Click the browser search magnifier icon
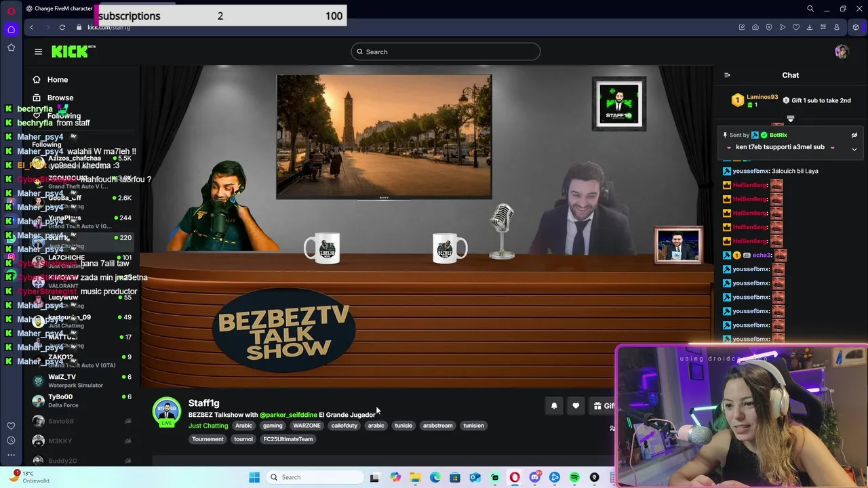Image resolution: width=868 pixels, height=488 pixels. click(x=810, y=9)
